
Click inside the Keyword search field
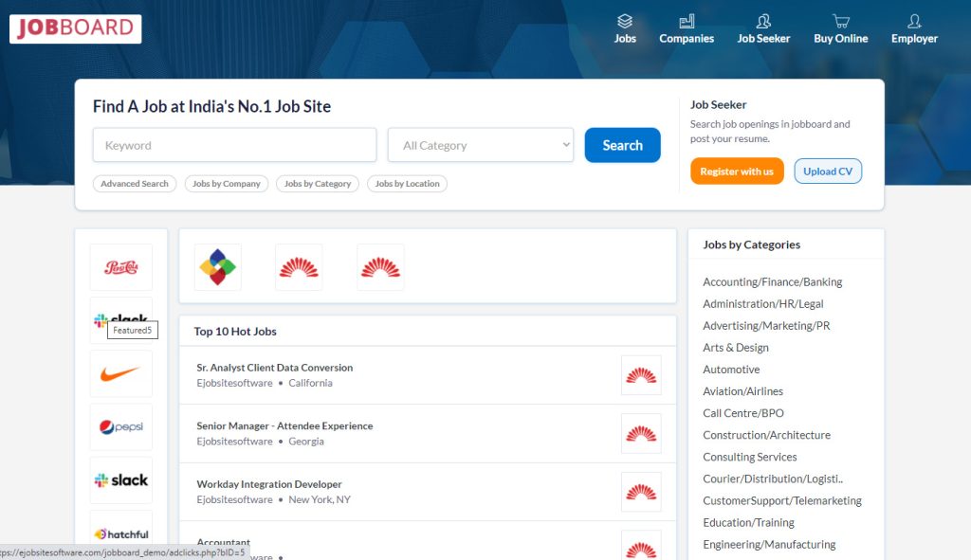[x=233, y=144]
